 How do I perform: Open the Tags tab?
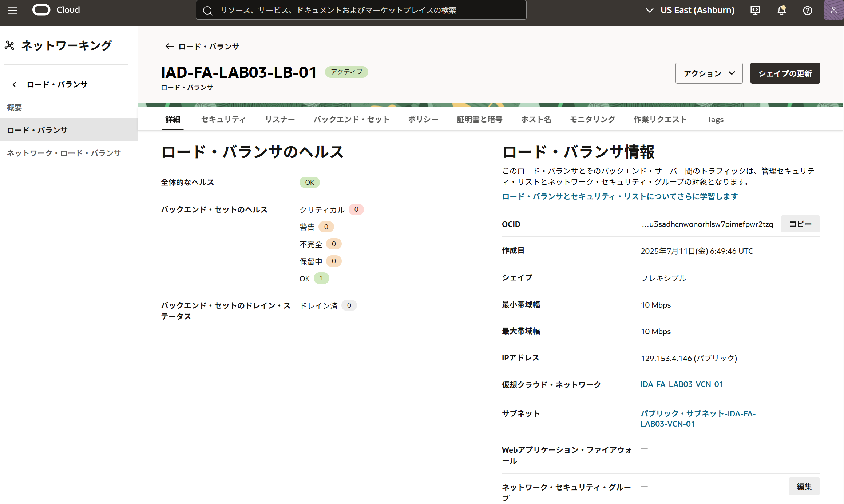coord(715,119)
